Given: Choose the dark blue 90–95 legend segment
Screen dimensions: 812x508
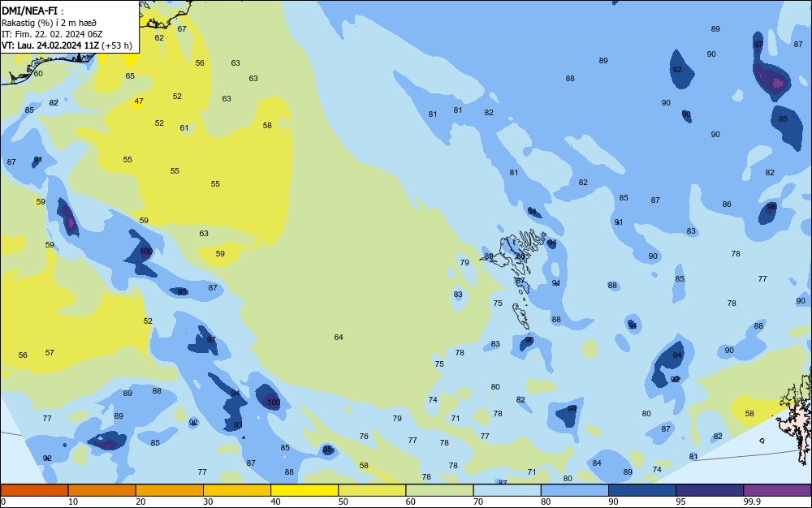Looking at the screenshot, I should point(642,490).
